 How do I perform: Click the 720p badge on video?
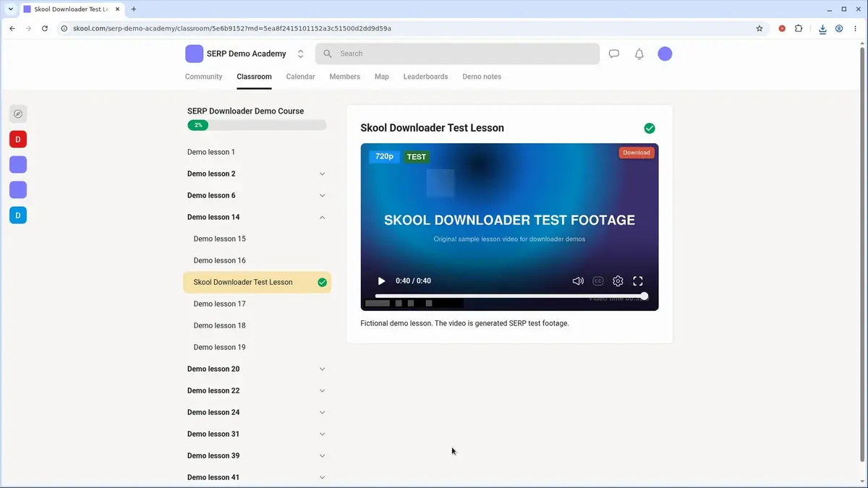point(384,156)
